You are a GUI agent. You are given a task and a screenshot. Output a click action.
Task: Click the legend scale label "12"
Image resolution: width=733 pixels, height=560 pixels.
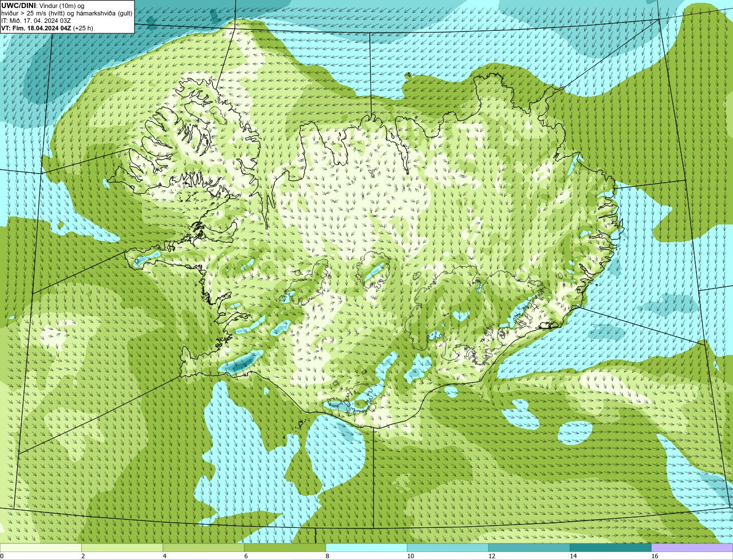pos(492,556)
